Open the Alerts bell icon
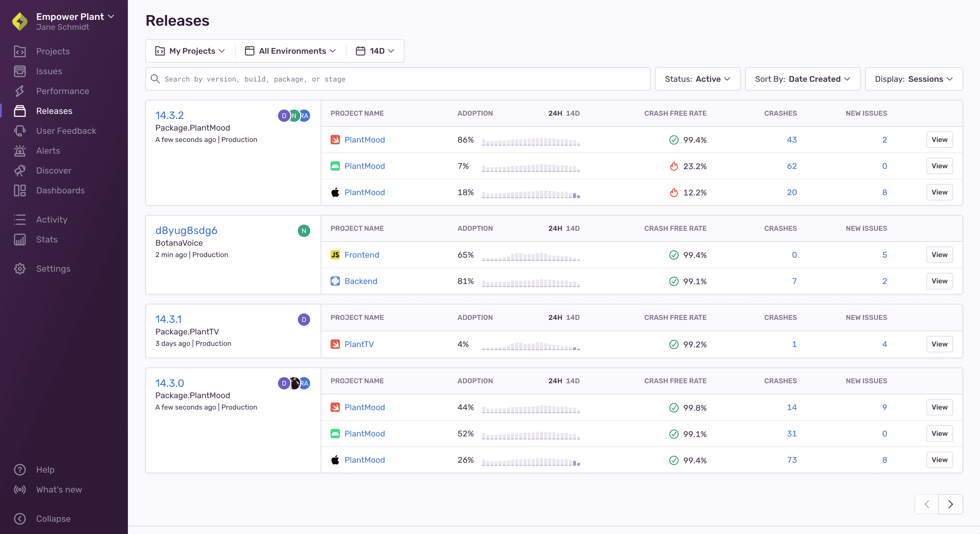 click(20, 151)
